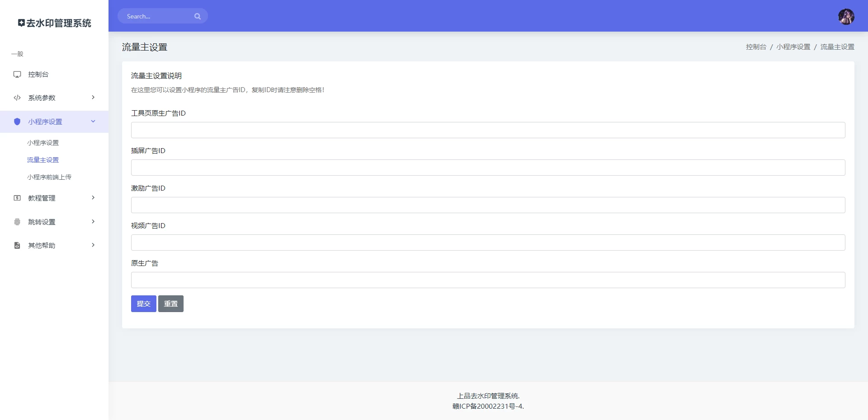Click the 其他帮助 document icon
868x420 pixels.
(x=17, y=245)
